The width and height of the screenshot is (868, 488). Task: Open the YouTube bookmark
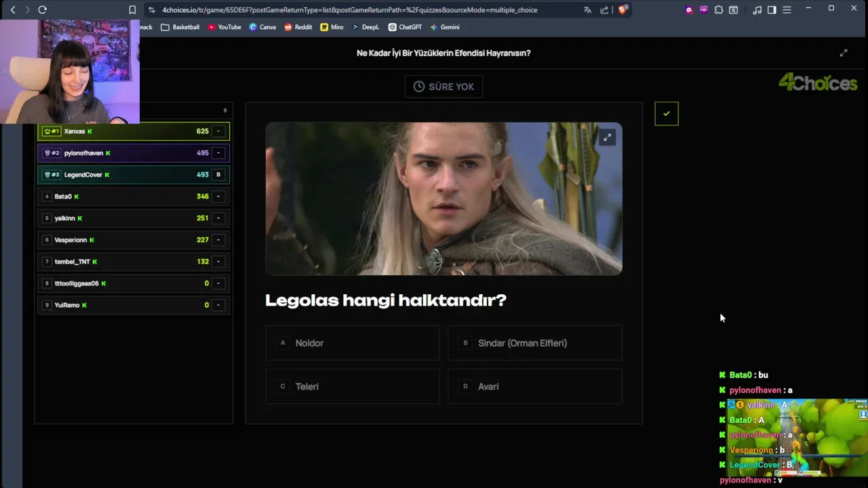pos(224,27)
